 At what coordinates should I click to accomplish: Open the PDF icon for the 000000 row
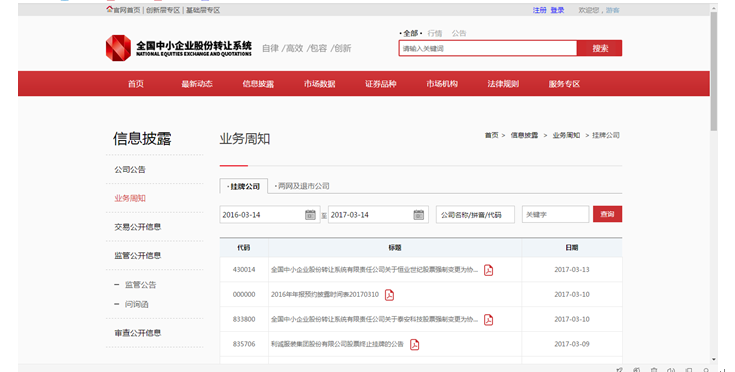tap(389, 295)
